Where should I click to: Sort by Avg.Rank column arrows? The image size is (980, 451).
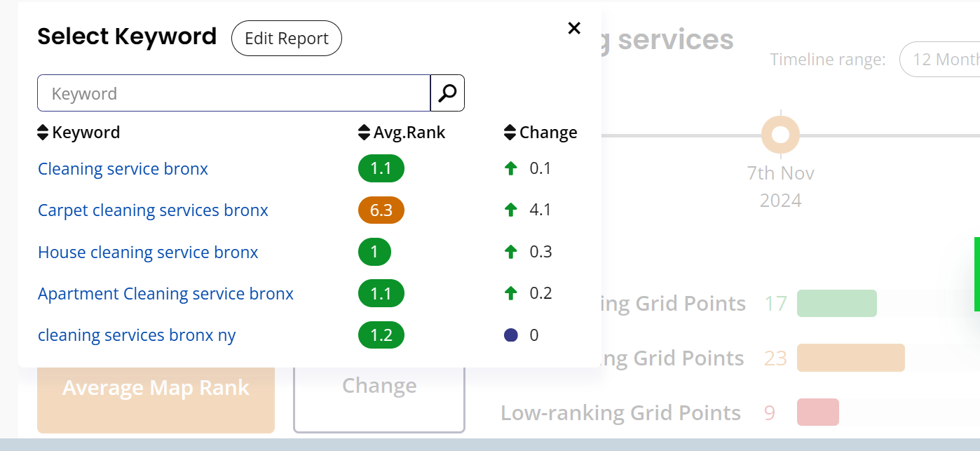coord(364,133)
